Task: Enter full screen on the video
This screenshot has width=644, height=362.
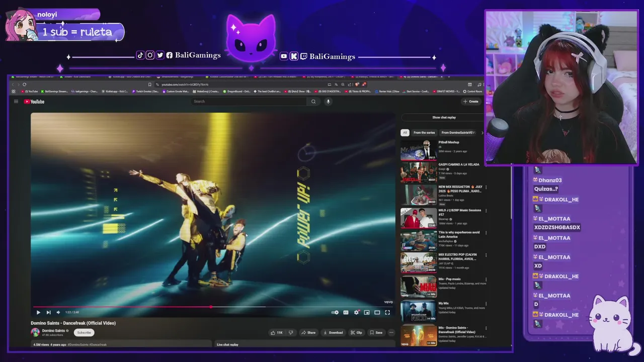Action: click(387, 312)
